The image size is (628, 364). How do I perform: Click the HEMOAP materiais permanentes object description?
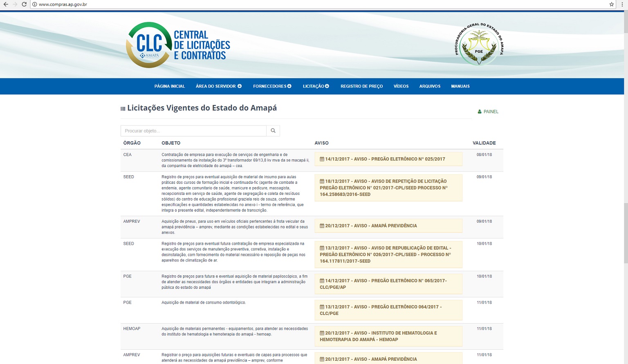pyautogui.click(x=235, y=331)
